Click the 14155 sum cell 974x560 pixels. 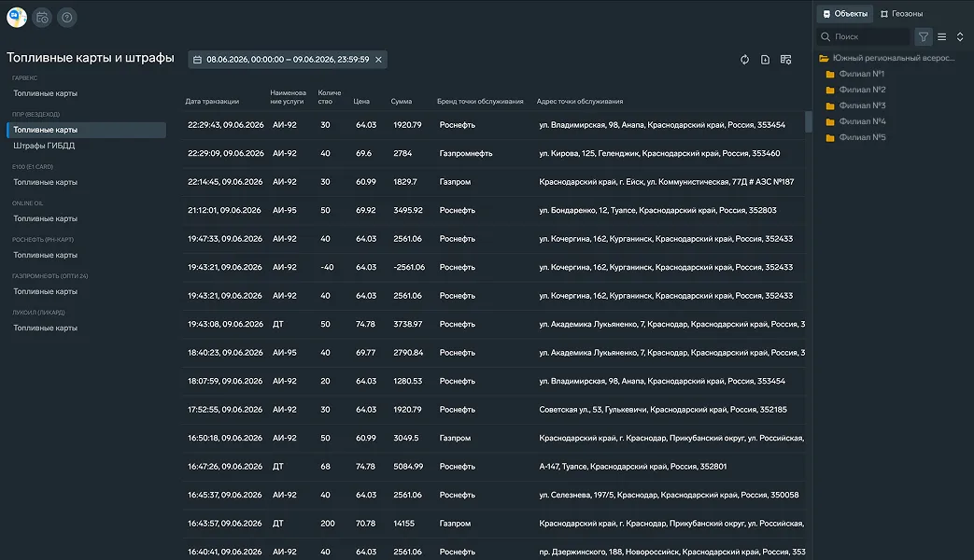(x=403, y=524)
